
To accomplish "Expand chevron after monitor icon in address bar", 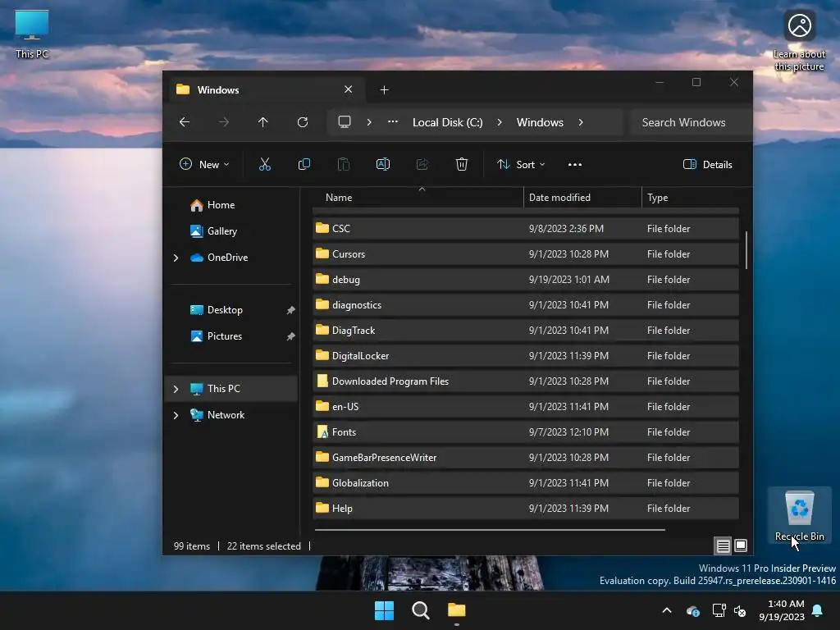I will [369, 122].
